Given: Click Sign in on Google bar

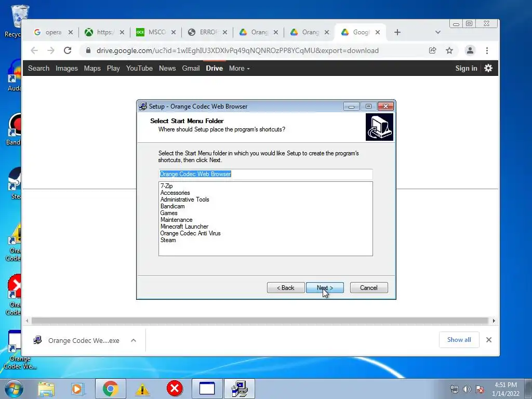Looking at the screenshot, I should [x=466, y=68].
